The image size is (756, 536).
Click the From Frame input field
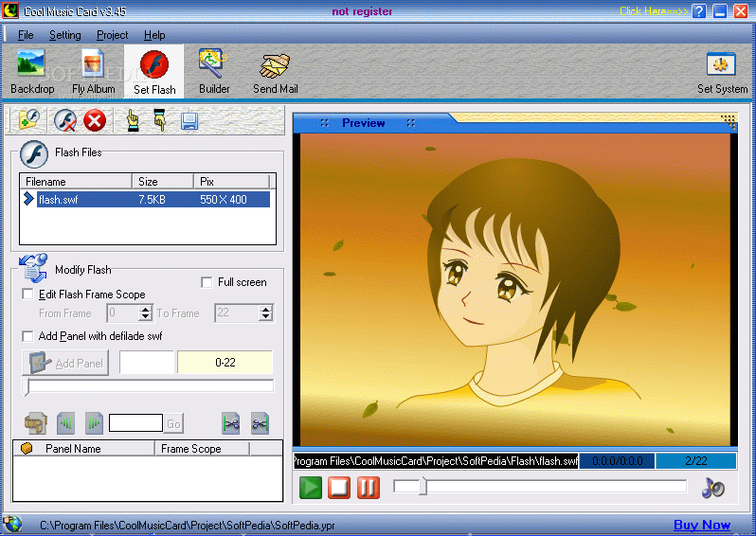[122, 313]
